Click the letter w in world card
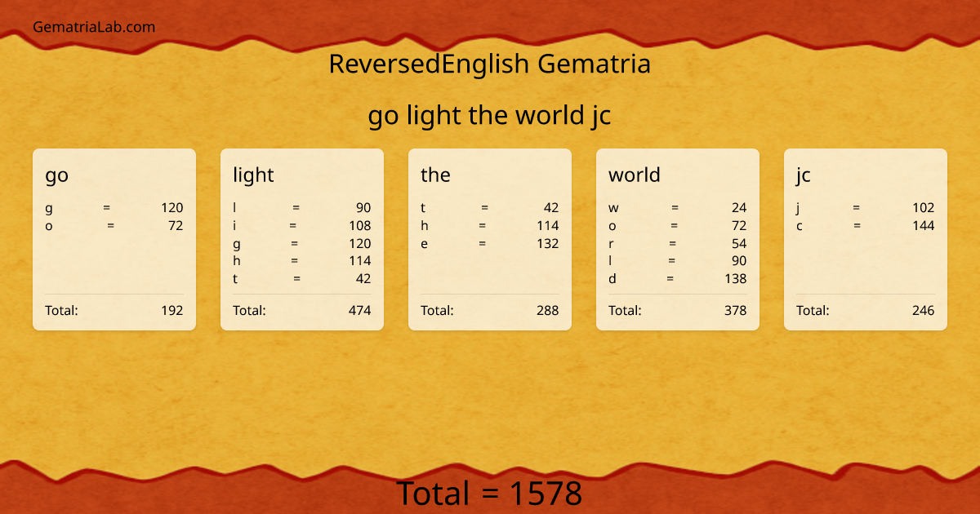The width and height of the screenshot is (980, 514). [613, 207]
